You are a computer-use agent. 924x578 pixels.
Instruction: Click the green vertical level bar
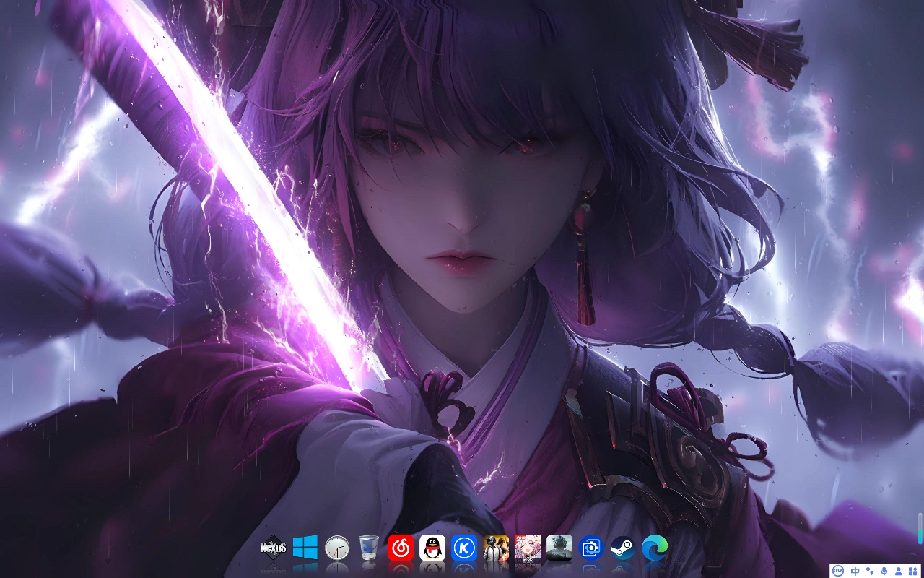[920, 528]
